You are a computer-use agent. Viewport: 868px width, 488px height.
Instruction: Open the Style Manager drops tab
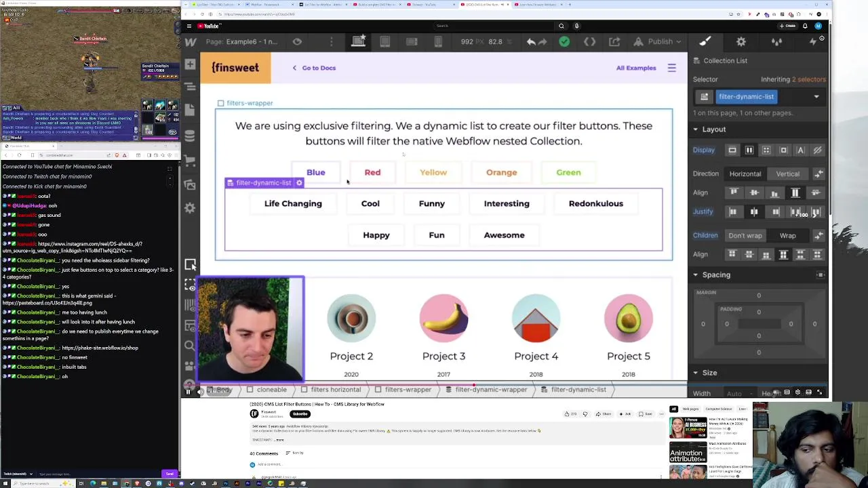pyautogui.click(x=776, y=42)
